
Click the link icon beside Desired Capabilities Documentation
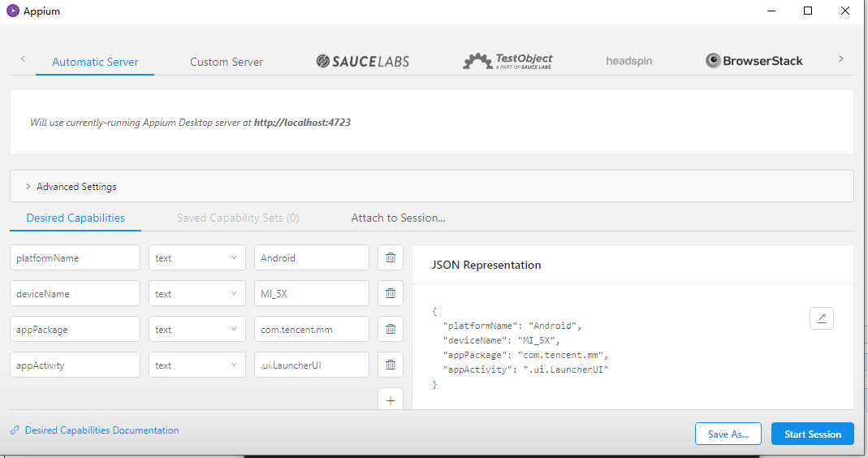[x=15, y=430]
